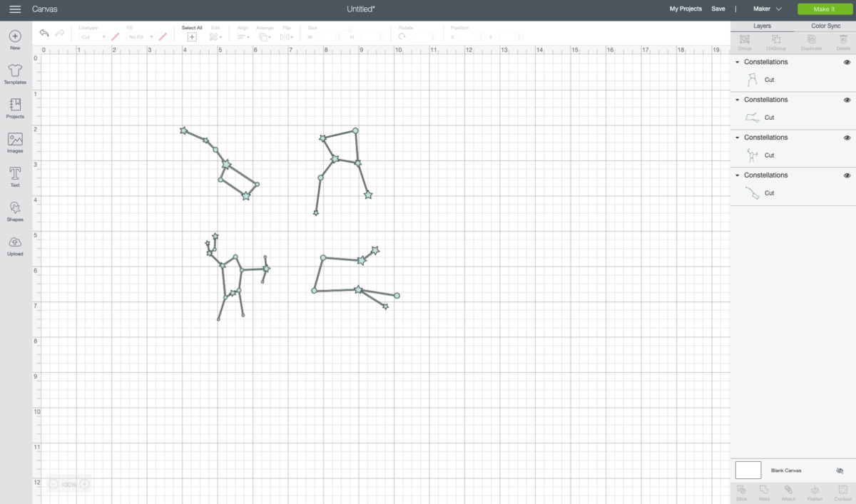Zoom in with the plus button

pos(84,484)
